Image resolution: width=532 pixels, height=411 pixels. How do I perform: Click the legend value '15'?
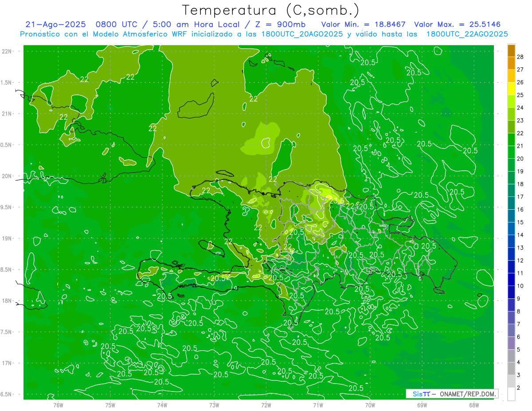[520, 223]
